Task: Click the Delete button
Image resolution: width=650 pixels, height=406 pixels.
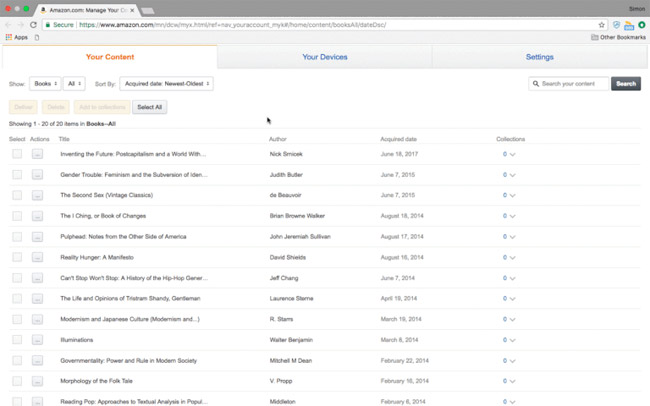Action: 56,107
